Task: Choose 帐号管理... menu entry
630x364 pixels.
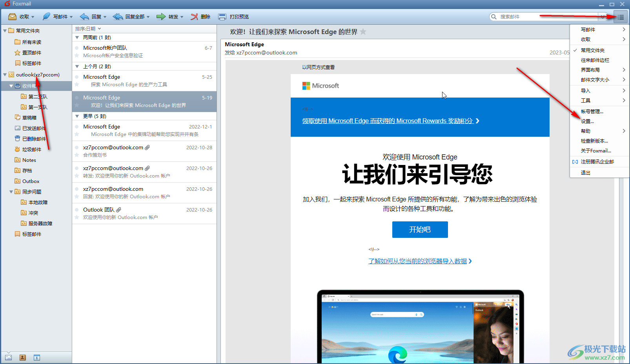Action: (592, 111)
